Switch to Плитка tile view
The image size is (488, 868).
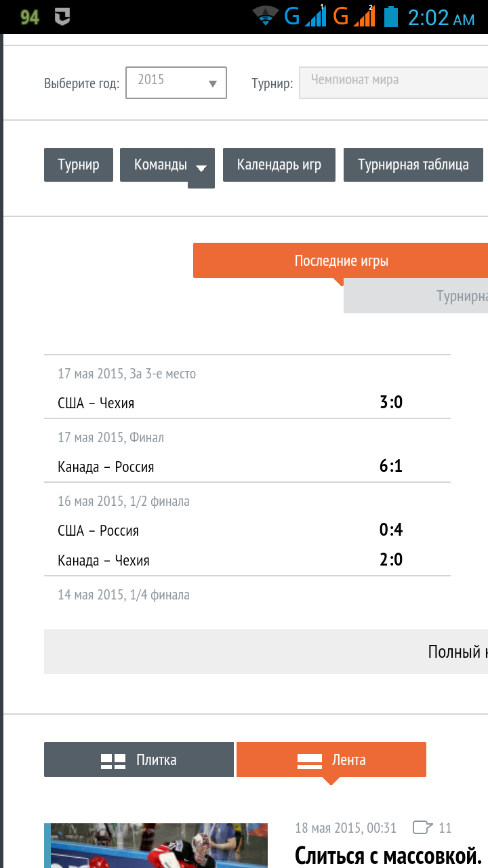click(139, 759)
